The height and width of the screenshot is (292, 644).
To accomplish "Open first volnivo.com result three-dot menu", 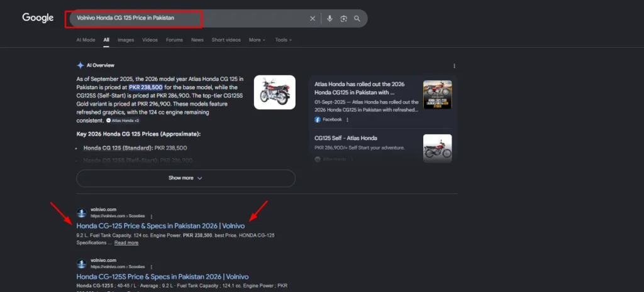I will (x=152, y=216).
